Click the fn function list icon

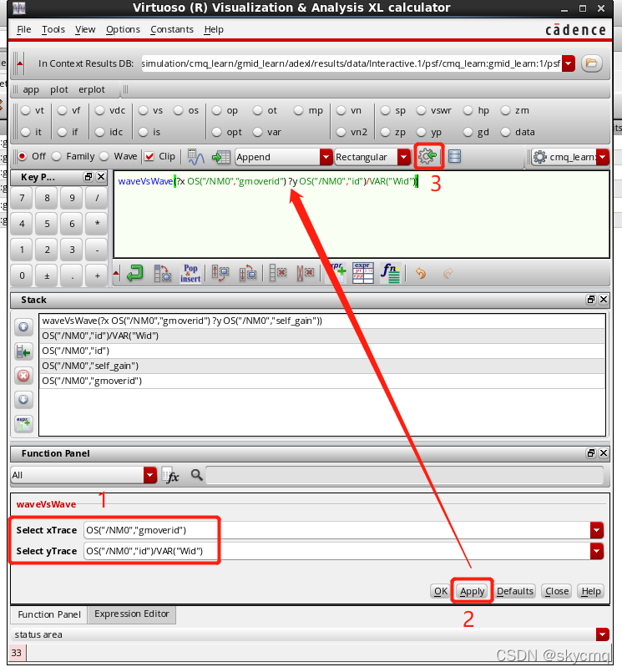coord(390,273)
